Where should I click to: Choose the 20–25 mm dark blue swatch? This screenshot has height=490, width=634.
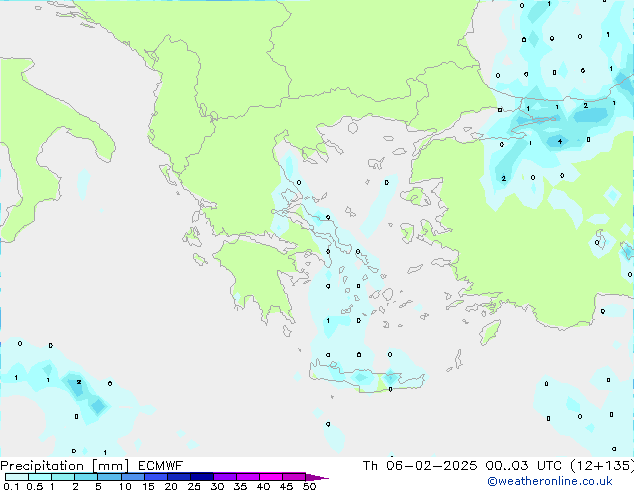pyautogui.click(x=178, y=477)
